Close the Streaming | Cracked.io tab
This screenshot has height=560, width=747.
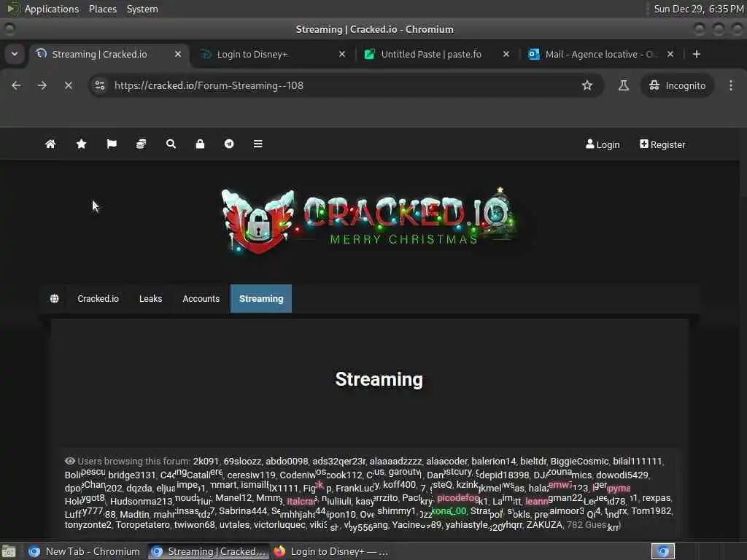pos(178,54)
